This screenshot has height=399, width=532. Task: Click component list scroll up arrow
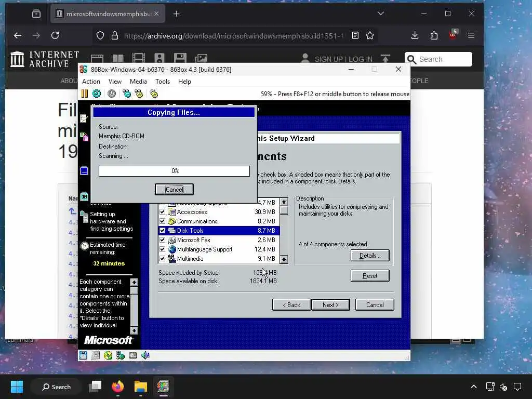tap(284, 202)
